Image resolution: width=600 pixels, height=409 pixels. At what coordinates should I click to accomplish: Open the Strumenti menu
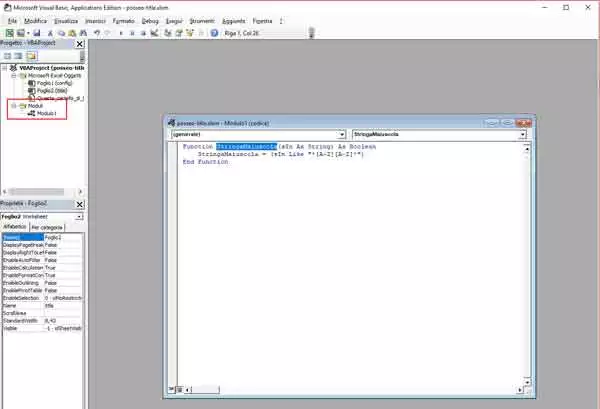pyautogui.click(x=202, y=21)
